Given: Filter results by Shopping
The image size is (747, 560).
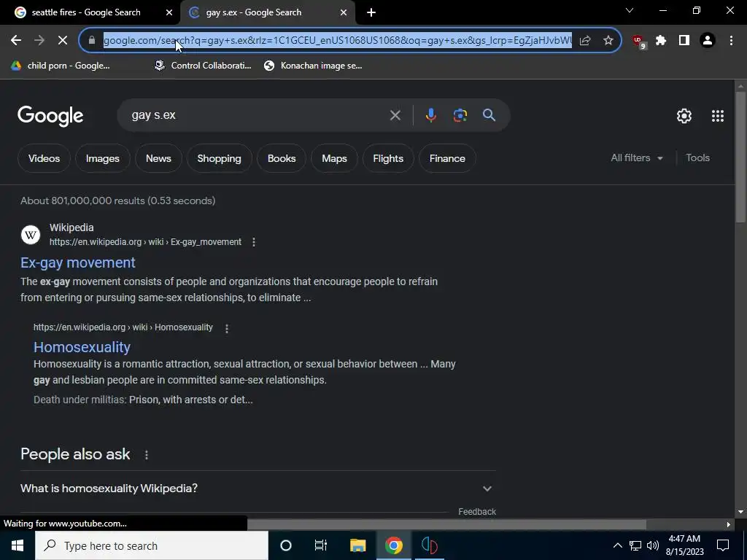Looking at the screenshot, I should (219, 158).
